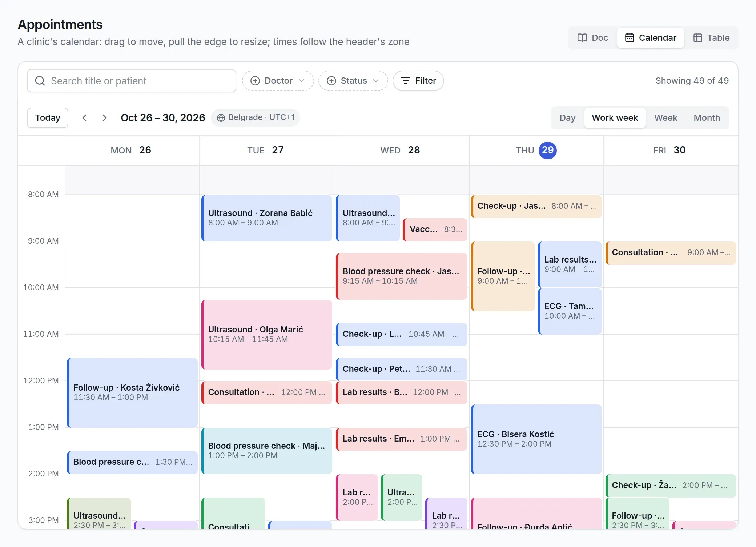The width and height of the screenshot is (756, 547).
Task: Open ECG Bisera Kostić appointment
Action: [536, 439]
